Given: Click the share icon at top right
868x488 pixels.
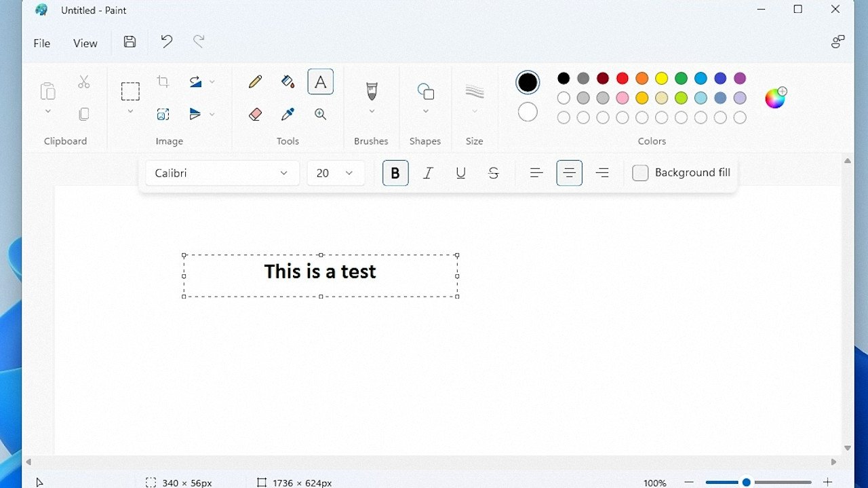Looking at the screenshot, I should pyautogui.click(x=838, y=42).
